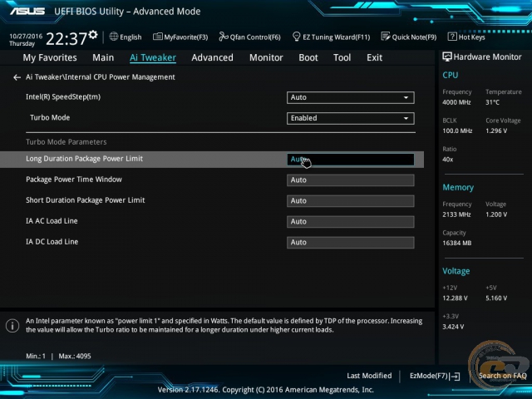
Task: Click the Turbo Mode Parameters heading
Action: tap(66, 142)
